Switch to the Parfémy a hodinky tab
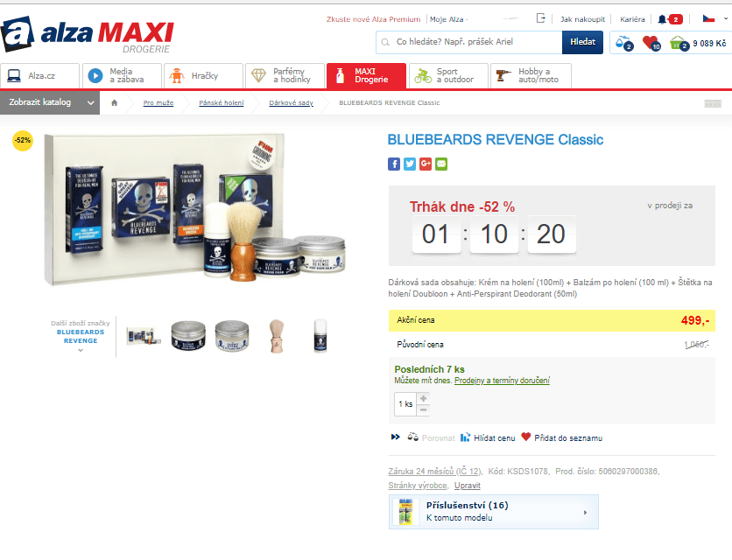Image resolution: width=732 pixels, height=560 pixels. tap(285, 76)
